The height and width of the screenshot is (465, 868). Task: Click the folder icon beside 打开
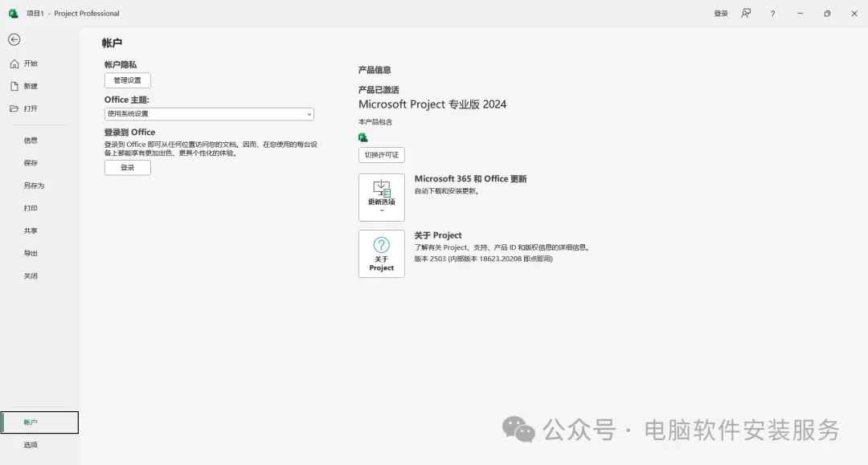[14, 109]
